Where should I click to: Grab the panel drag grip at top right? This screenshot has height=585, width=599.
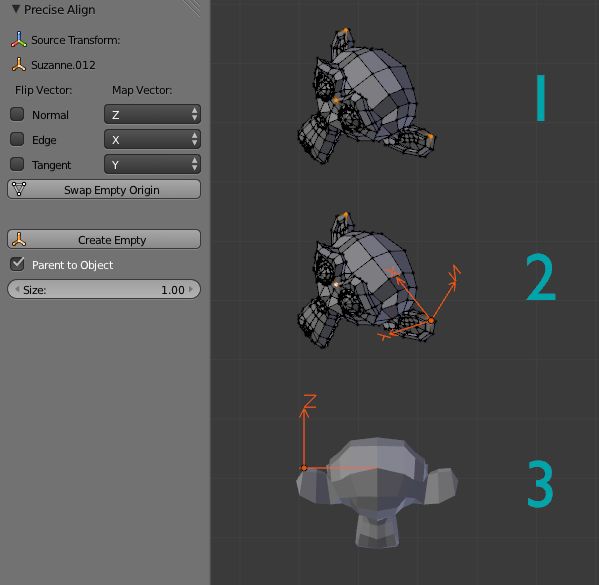click(x=192, y=8)
